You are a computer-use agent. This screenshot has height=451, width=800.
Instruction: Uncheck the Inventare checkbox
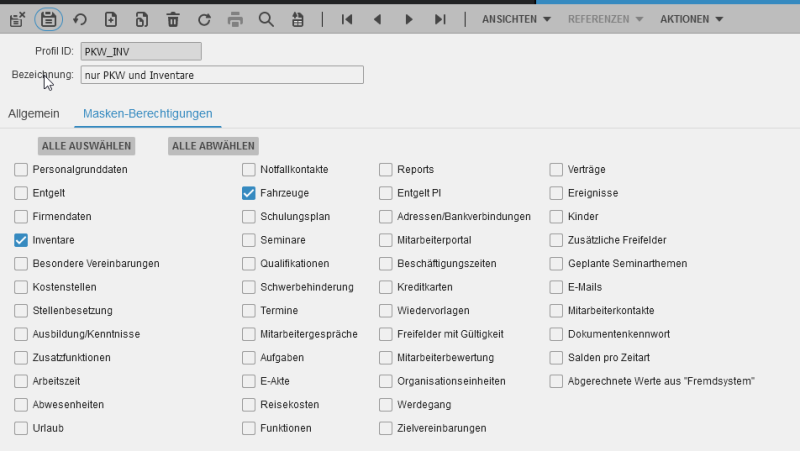21,240
